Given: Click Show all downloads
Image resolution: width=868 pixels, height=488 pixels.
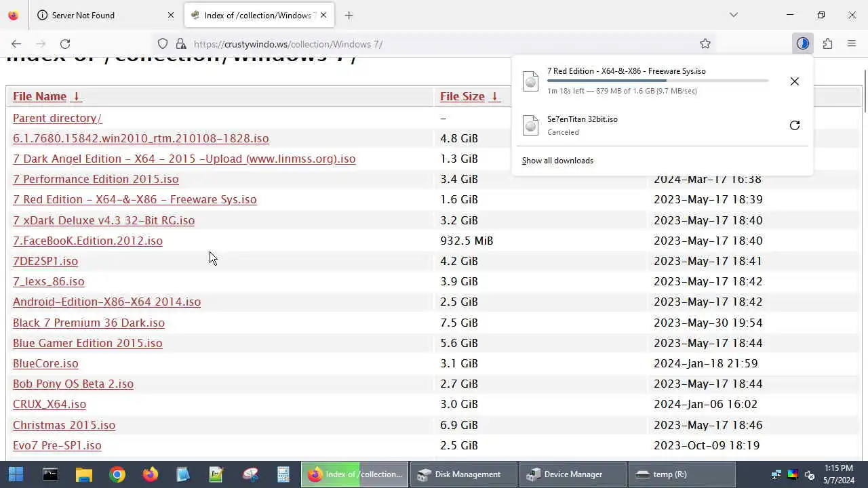Looking at the screenshot, I should coord(557,161).
